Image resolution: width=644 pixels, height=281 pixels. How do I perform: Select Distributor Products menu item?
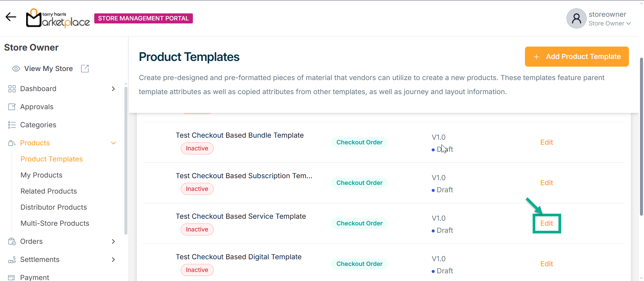tap(54, 207)
